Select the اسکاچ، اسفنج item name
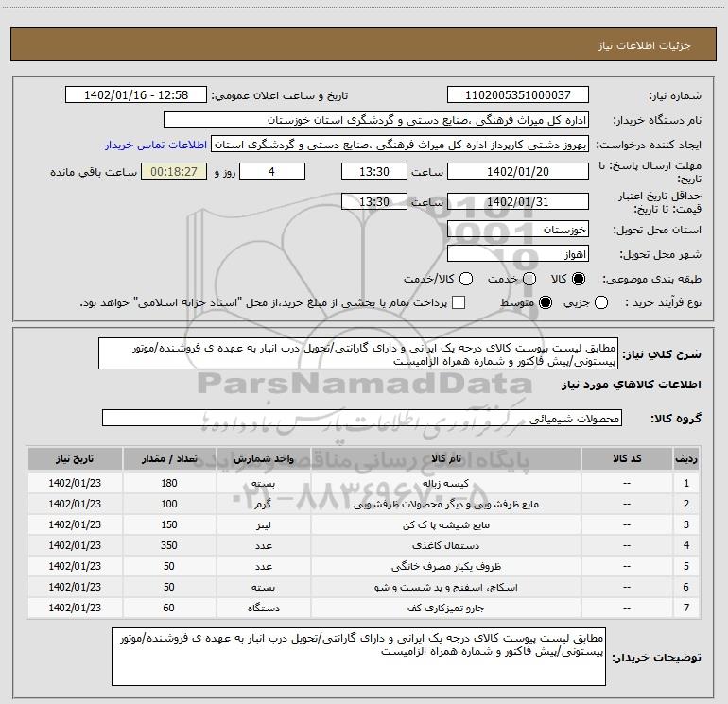The width and height of the screenshot is (728, 704). (x=445, y=587)
